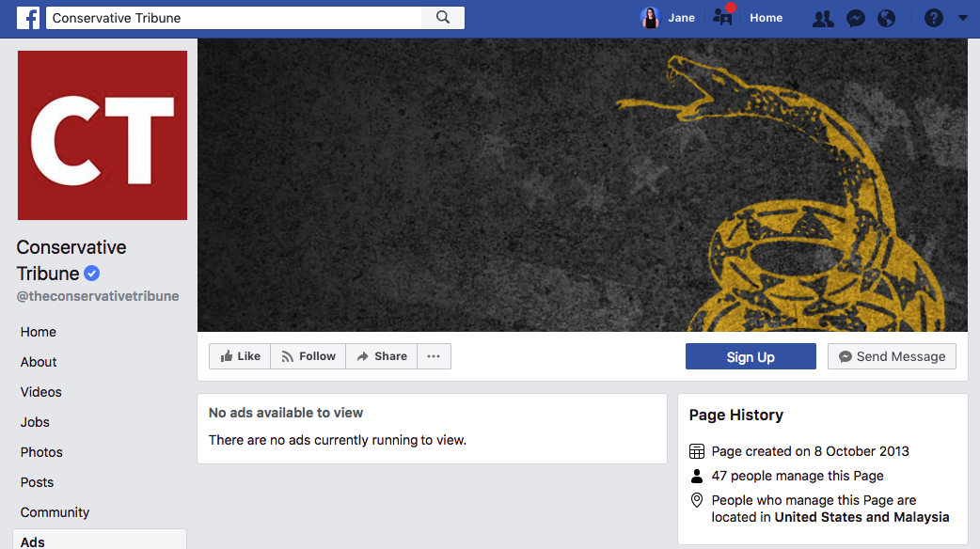This screenshot has height=549, width=980.
Task: Click the Send Message button
Action: (x=892, y=356)
